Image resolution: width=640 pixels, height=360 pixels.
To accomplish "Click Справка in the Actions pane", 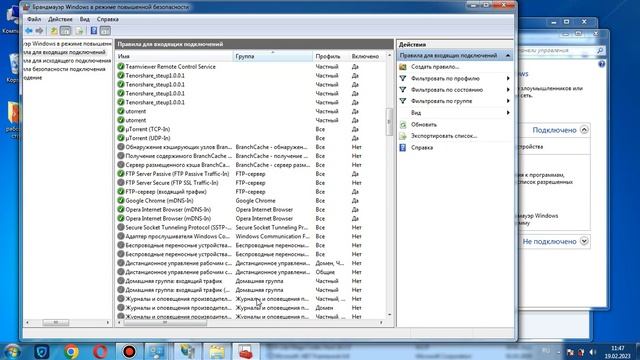I will click(x=422, y=147).
